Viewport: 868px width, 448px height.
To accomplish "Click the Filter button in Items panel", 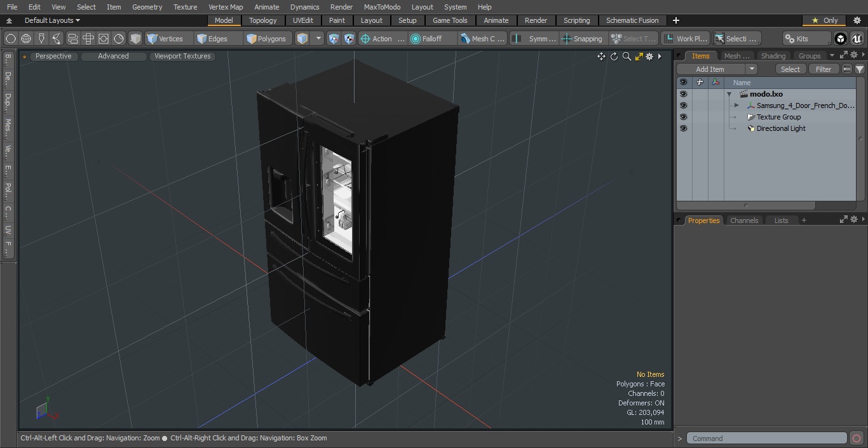I will [823, 69].
